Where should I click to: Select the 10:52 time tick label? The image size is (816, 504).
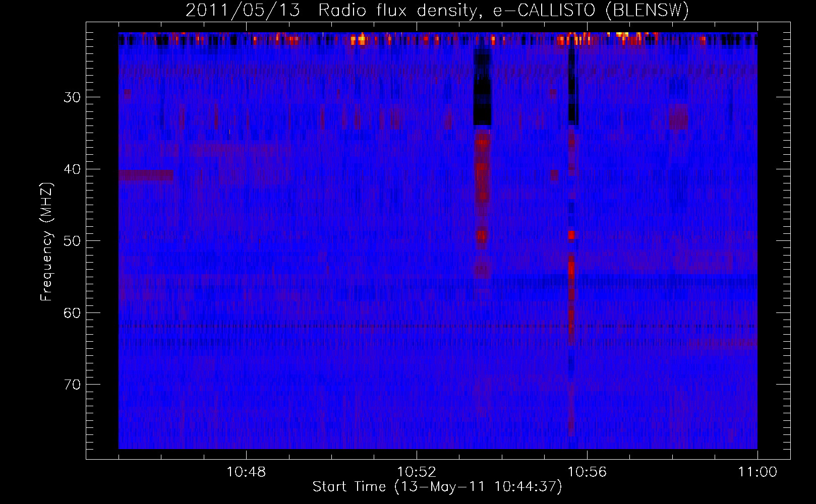pos(417,472)
